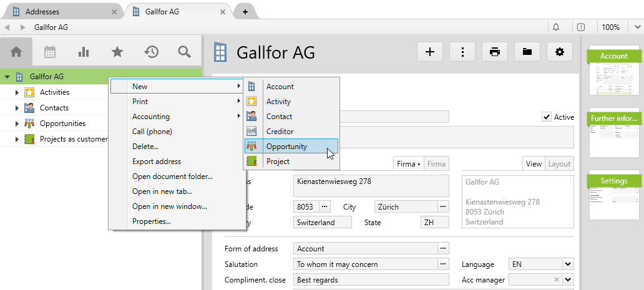644x290 pixels.
Task: Switch to the Addresses tab
Action: (59, 11)
